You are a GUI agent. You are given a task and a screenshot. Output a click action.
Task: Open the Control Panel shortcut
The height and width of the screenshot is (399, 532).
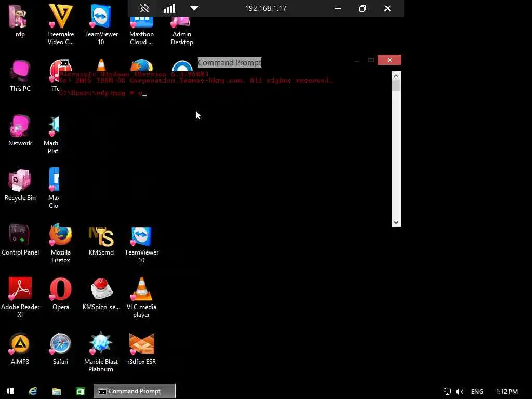[20, 240]
